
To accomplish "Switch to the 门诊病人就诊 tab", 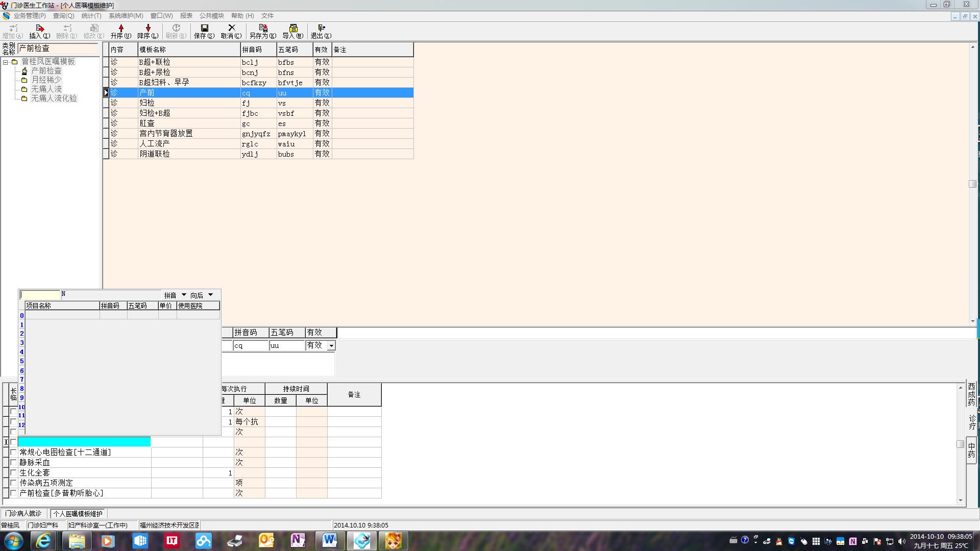I will pyautogui.click(x=23, y=514).
